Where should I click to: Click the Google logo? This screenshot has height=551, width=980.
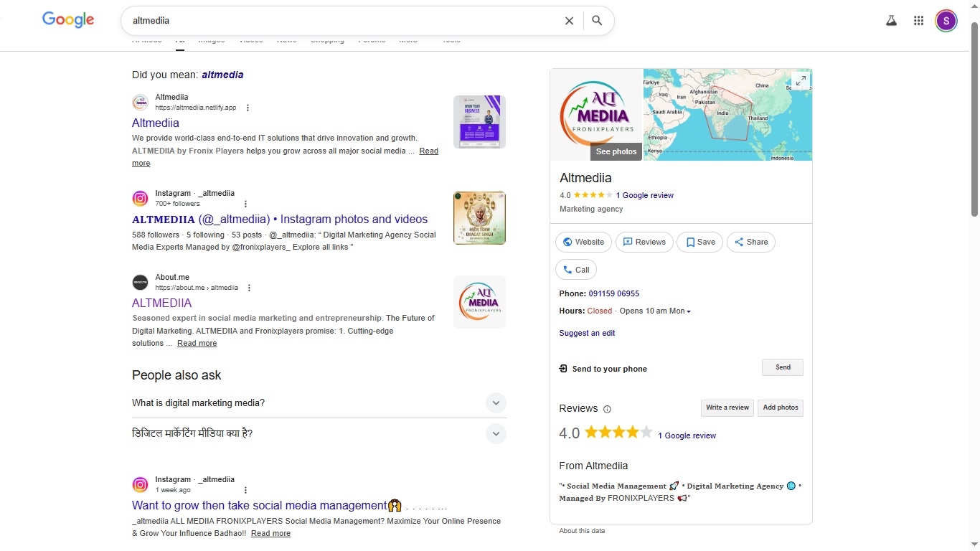click(68, 20)
